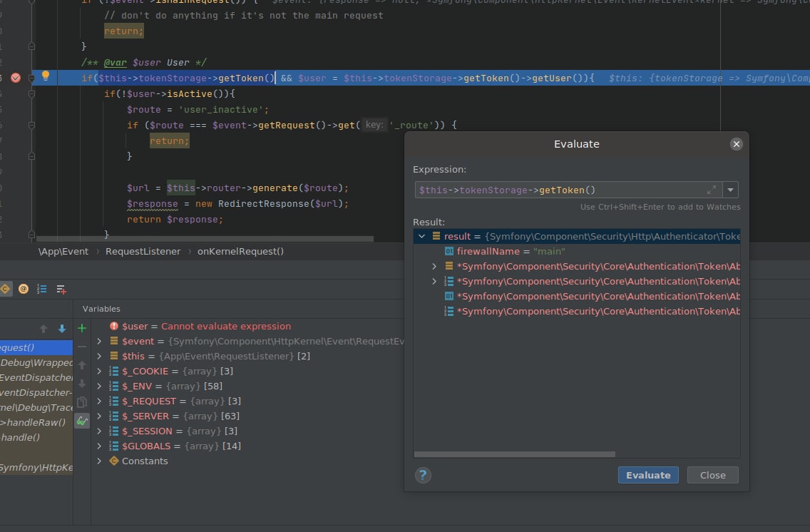The width and height of the screenshot is (810, 532).
Task: Click the orange @ icon in debugger toolbar
Action: (24, 289)
